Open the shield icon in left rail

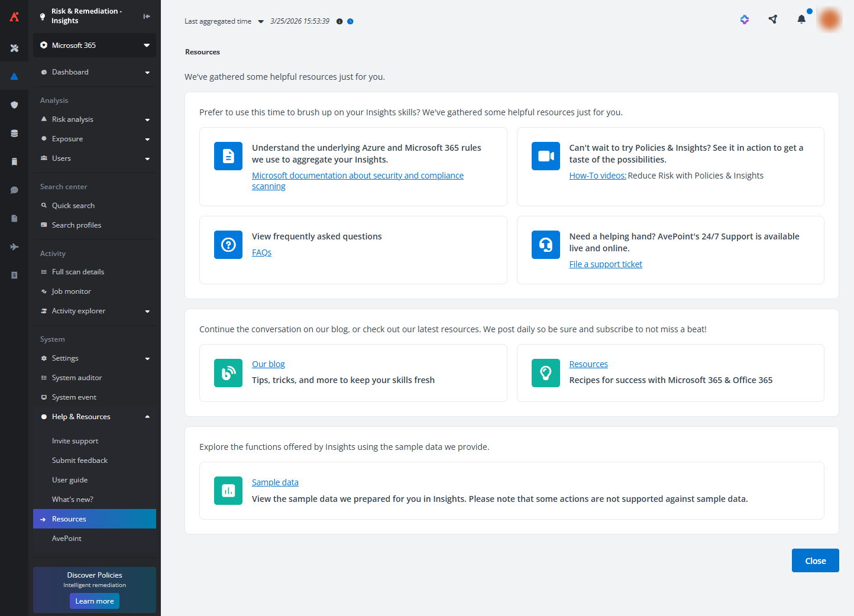[x=14, y=105]
